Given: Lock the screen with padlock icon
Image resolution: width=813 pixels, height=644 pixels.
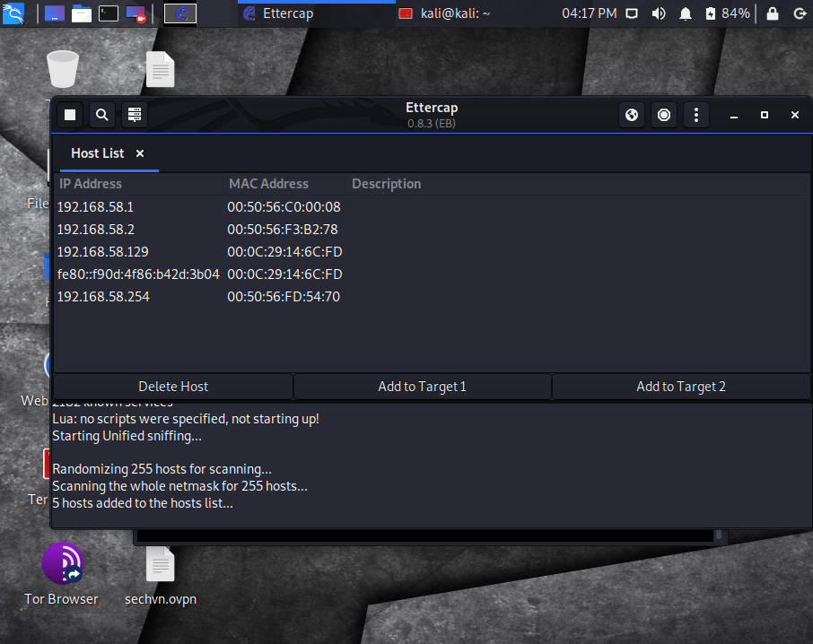Looking at the screenshot, I should pyautogui.click(x=773, y=13).
